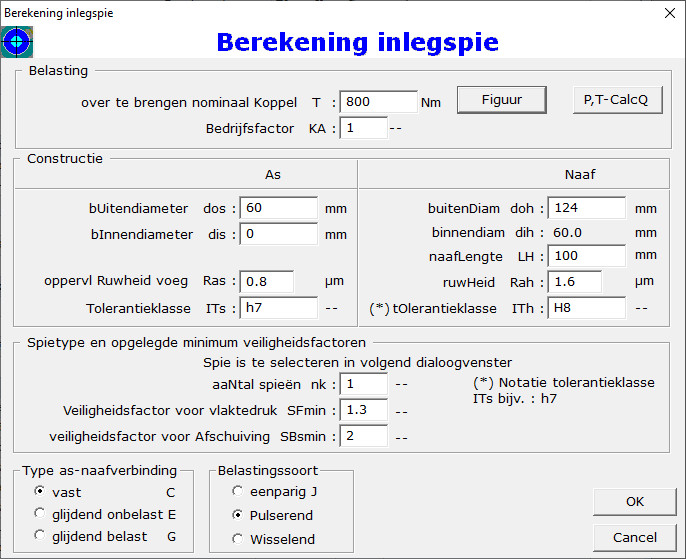Click the Bedrijfsfactor KA input field

pyautogui.click(x=364, y=128)
